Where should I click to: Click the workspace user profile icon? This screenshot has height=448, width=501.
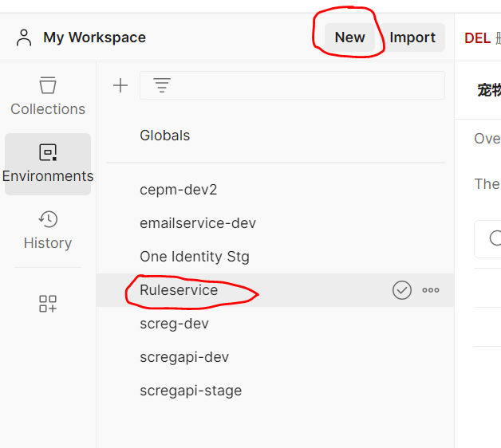25,37
